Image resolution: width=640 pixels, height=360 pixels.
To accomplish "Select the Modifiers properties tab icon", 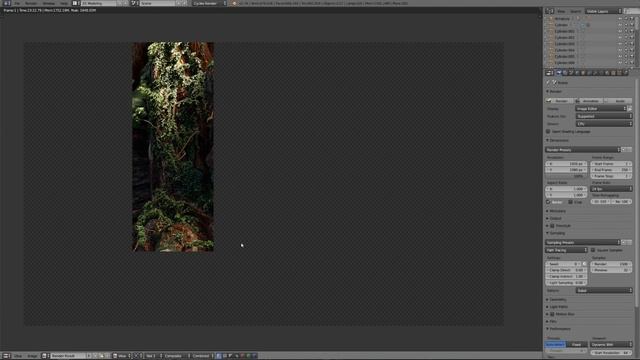I will pyautogui.click(x=596, y=73).
